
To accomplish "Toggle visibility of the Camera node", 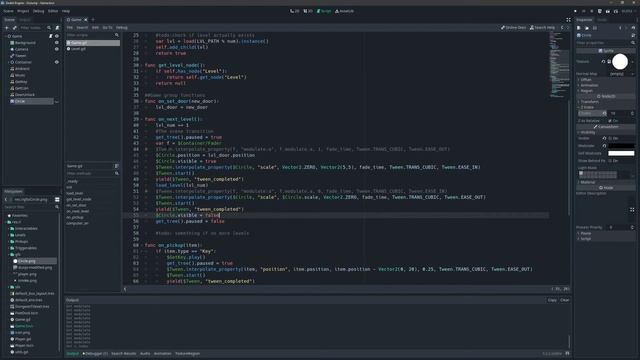I will pos(57,49).
